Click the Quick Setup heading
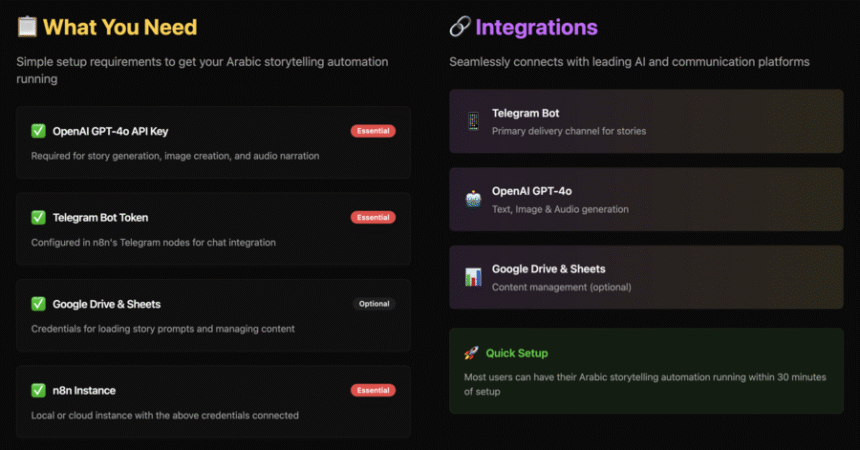Image resolution: width=860 pixels, height=450 pixels. (x=517, y=353)
